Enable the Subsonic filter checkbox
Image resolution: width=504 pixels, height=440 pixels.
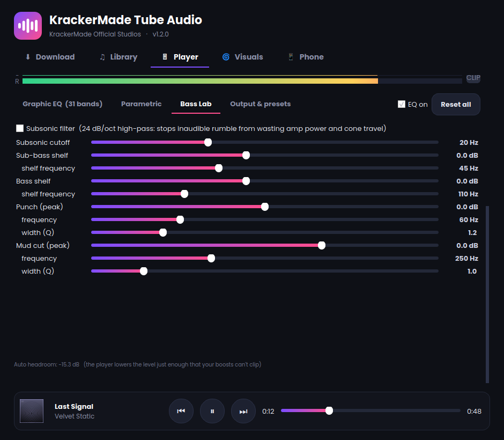click(x=20, y=128)
